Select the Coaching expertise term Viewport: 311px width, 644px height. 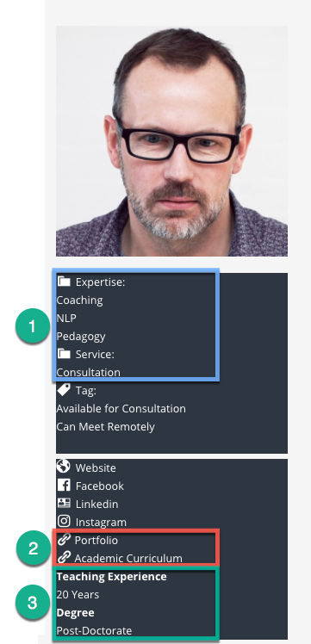80,300
